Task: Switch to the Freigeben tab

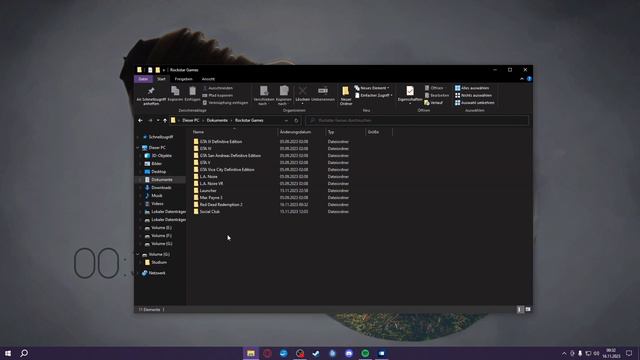Action: 183,79
